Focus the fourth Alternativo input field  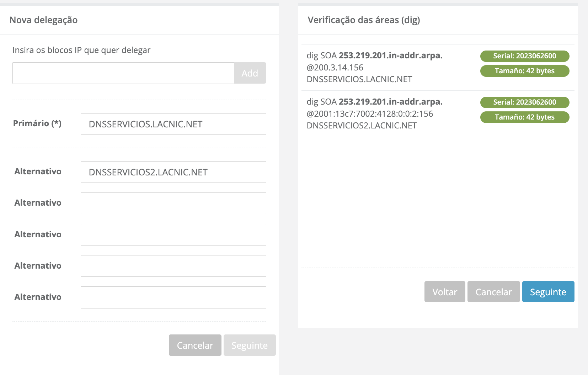click(173, 266)
